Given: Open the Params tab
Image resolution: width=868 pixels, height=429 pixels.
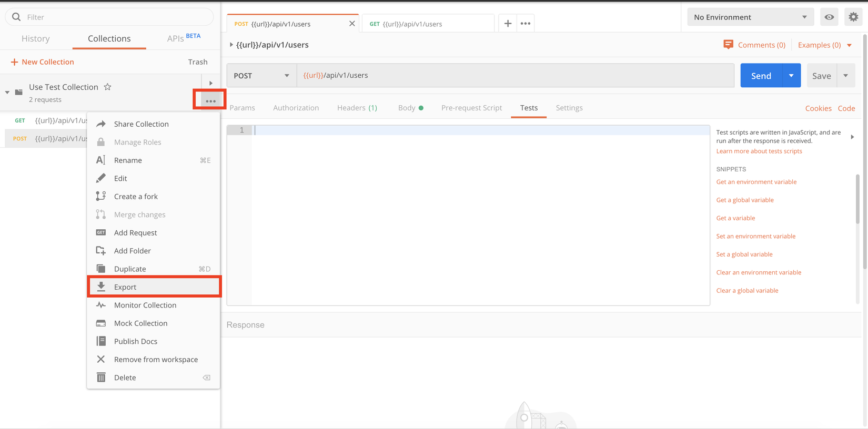Looking at the screenshot, I should click(x=242, y=108).
